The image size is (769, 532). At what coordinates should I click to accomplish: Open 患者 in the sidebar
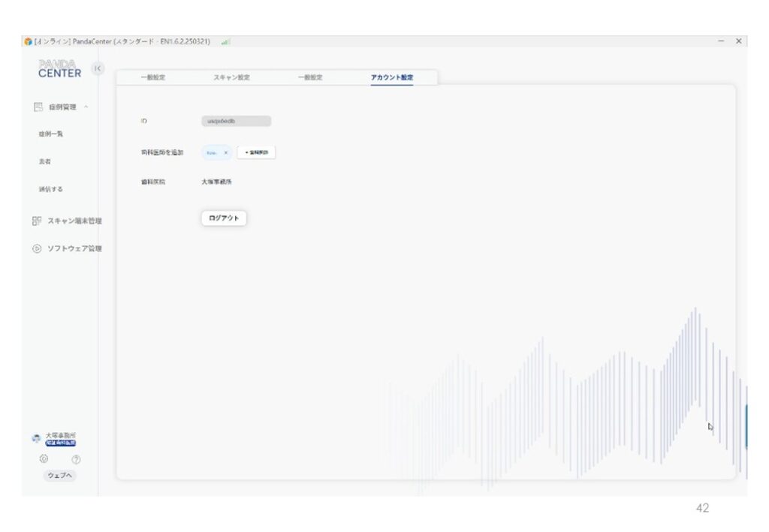45,161
